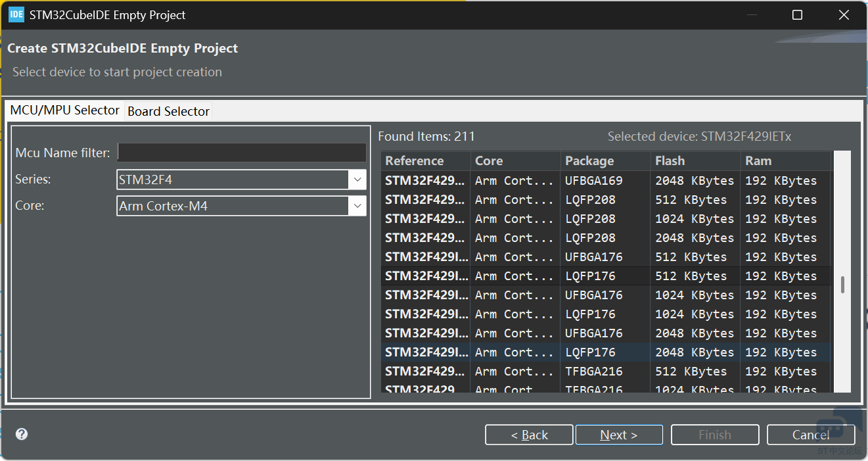Select the MCU/MPU Selector tab

(64, 110)
